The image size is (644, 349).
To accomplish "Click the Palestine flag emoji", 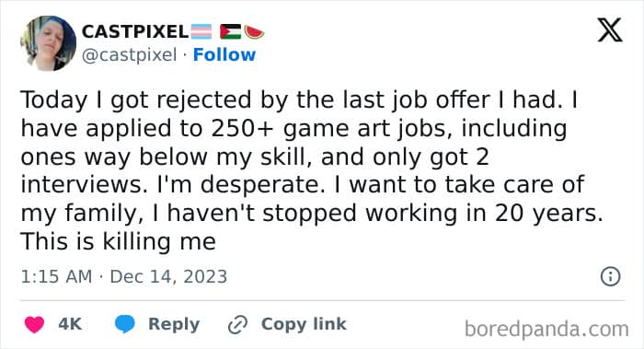I will pos(230,31).
